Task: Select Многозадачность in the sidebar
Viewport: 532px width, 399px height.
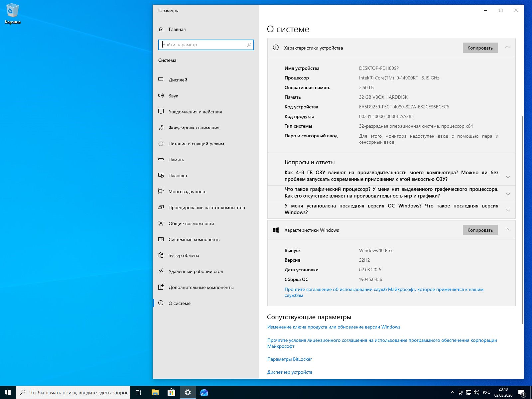Action: [188, 192]
